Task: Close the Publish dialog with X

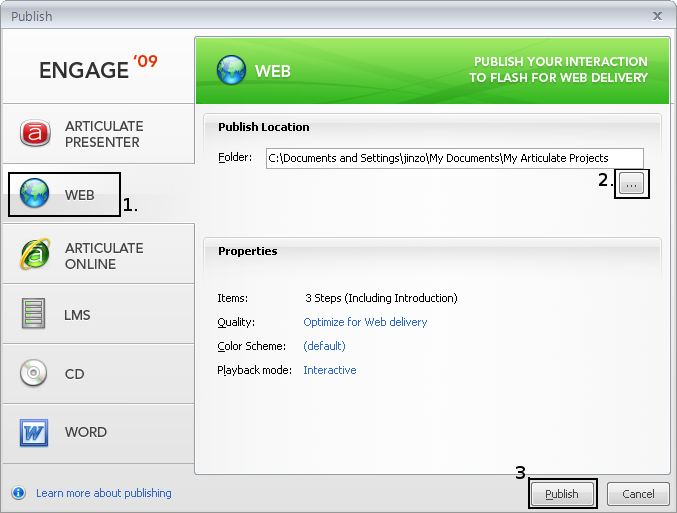Action: (x=657, y=16)
